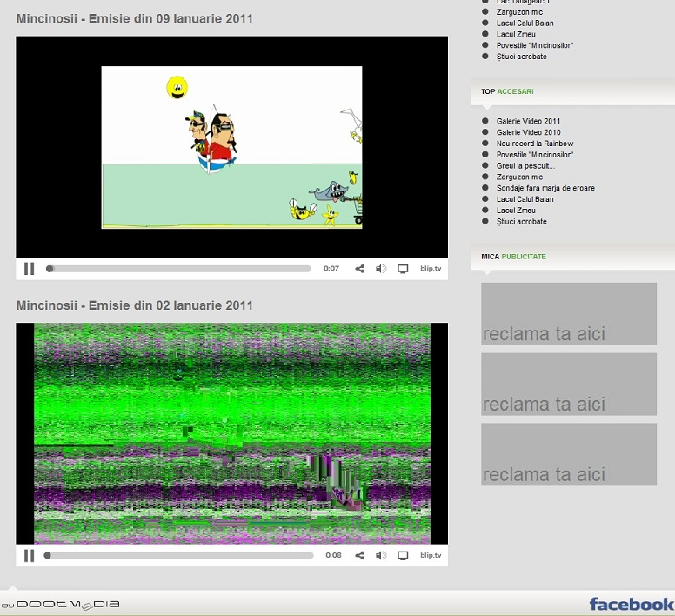The height and width of the screenshot is (616, 675).
Task: Mute the 09 Ianuarie 2011 video volume
Action: point(381,269)
